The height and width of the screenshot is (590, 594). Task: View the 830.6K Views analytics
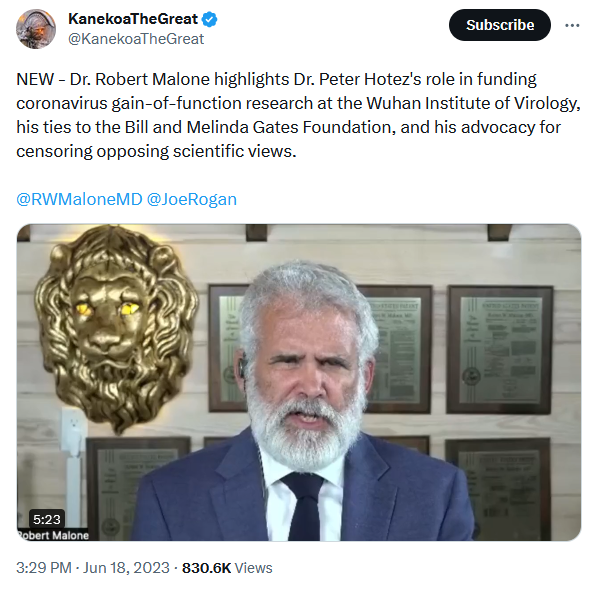point(227,568)
